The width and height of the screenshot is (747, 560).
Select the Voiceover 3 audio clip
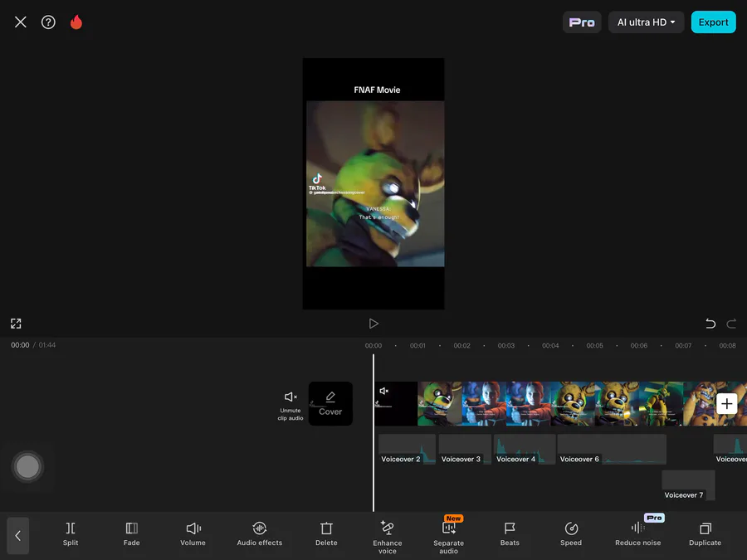point(465,449)
